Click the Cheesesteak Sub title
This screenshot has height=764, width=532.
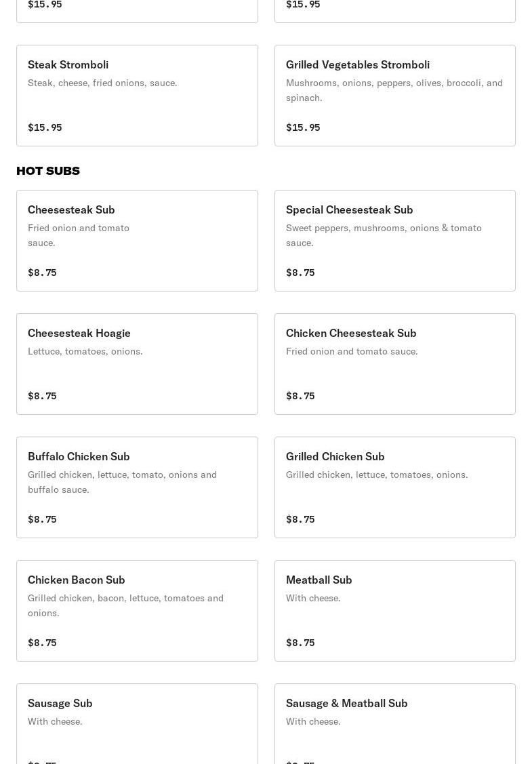tap(71, 209)
